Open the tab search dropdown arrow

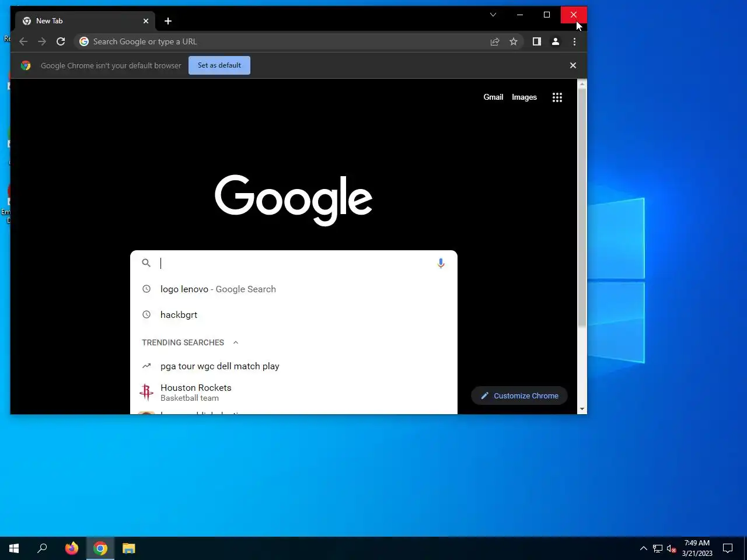(493, 15)
